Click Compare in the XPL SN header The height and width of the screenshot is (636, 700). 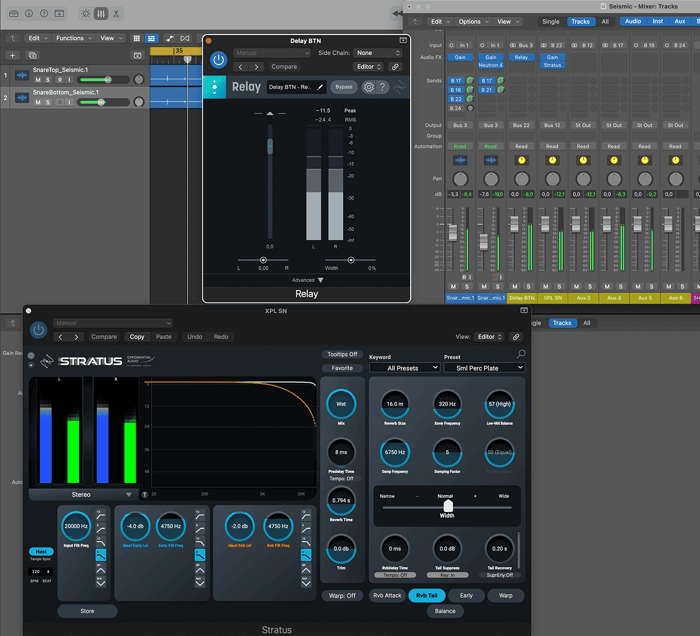pos(104,337)
